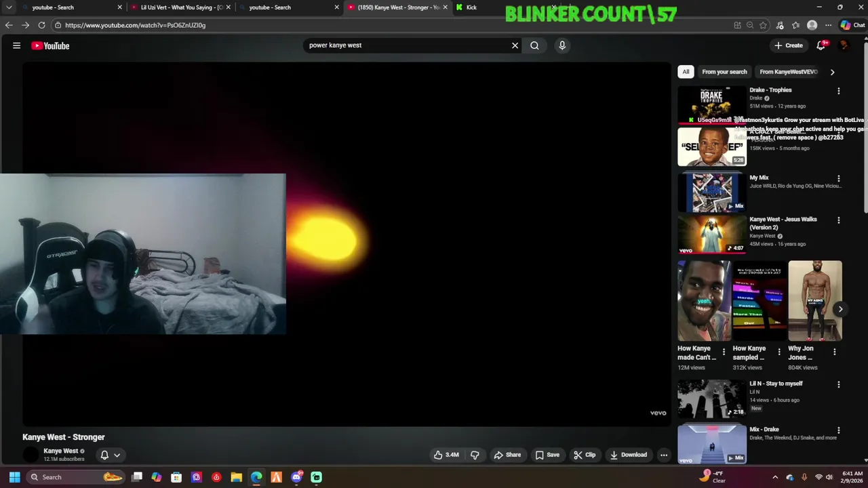The width and height of the screenshot is (868, 488).
Task: Open the browser profile icon
Action: click(812, 25)
